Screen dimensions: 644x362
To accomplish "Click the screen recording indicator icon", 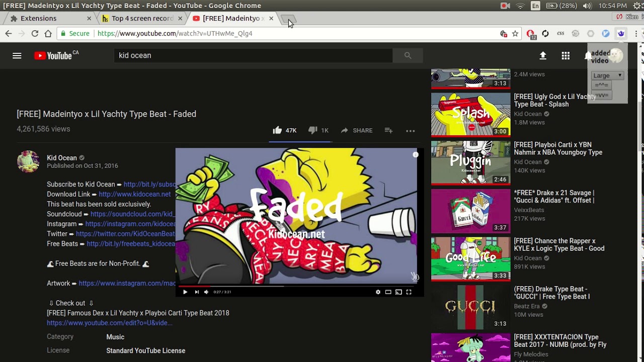I will 505,6.
